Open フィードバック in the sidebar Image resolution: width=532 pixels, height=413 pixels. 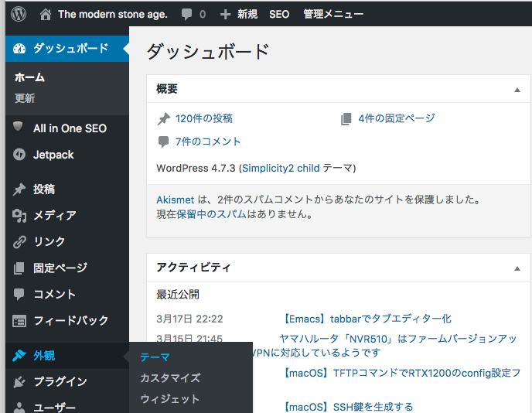[67, 320]
